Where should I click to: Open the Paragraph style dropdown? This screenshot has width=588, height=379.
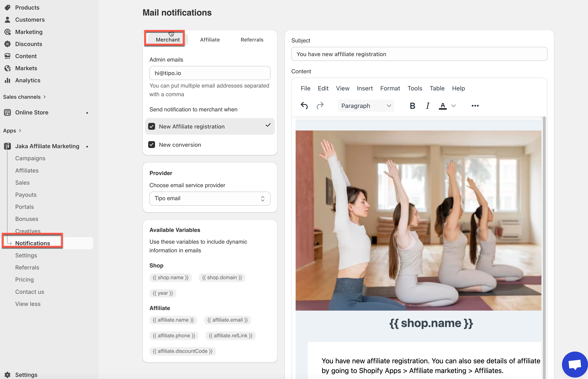point(366,106)
